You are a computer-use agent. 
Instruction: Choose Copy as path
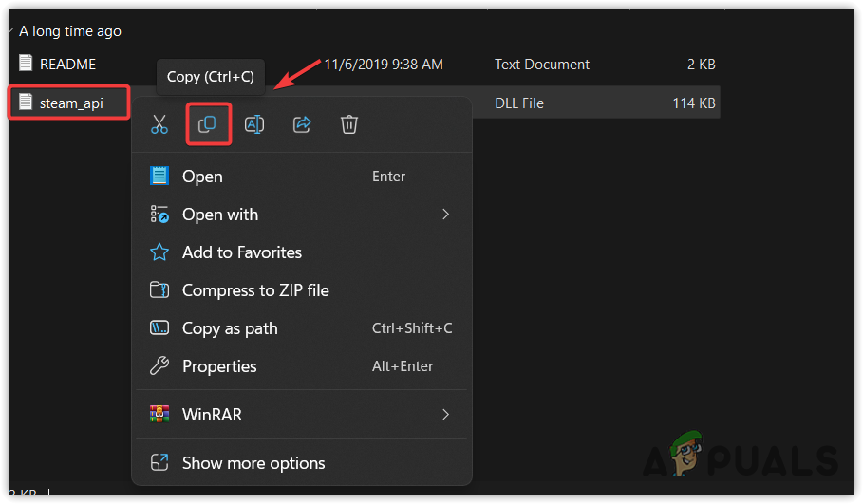(x=302, y=327)
